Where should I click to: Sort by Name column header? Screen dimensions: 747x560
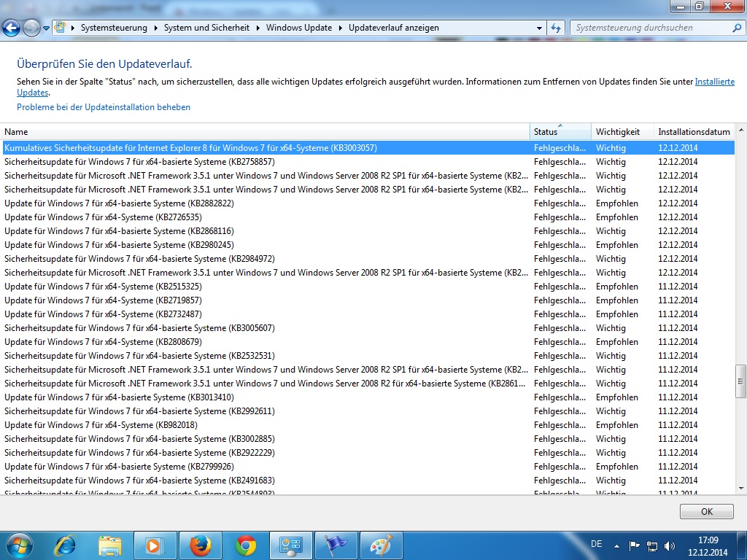click(x=266, y=132)
